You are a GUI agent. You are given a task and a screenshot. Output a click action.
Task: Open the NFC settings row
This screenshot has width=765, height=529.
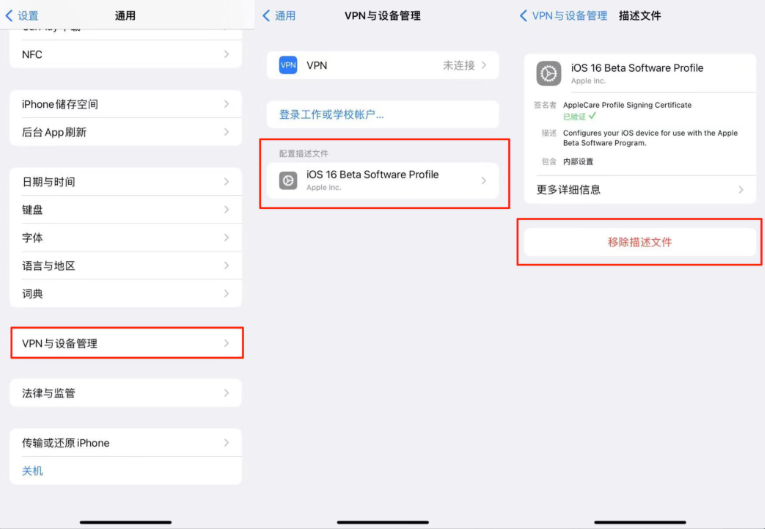tap(125, 54)
